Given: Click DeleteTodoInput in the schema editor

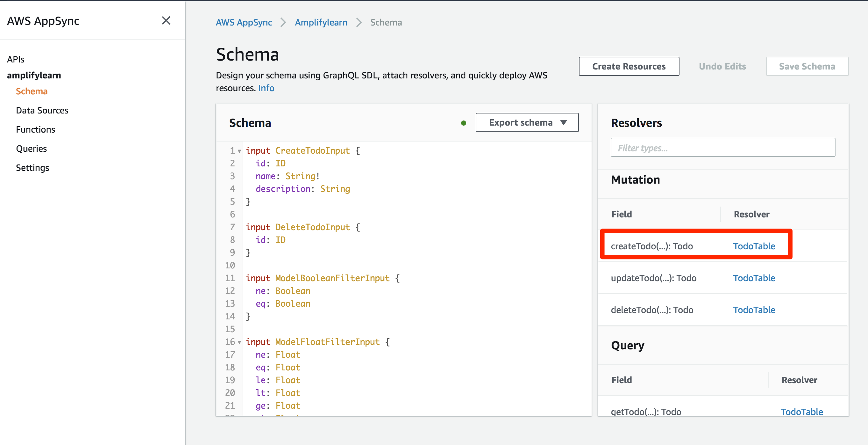Looking at the screenshot, I should pos(312,227).
